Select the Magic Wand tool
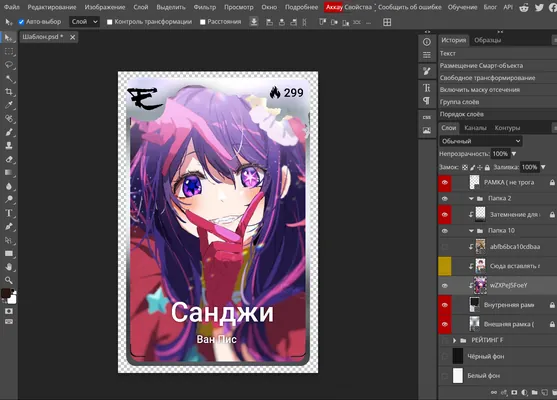The width and height of the screenshot is (557, 400). (9, 79)
